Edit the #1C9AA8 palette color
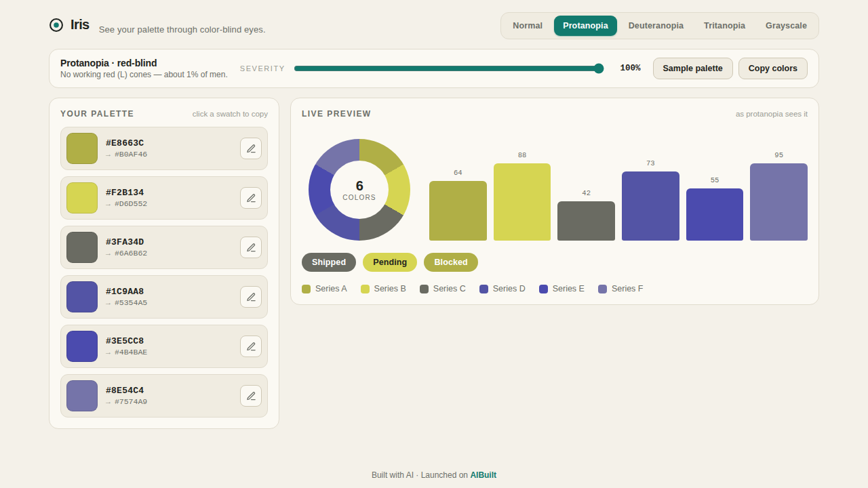Viewport: 868px width, 488px height. click(251, 297)
